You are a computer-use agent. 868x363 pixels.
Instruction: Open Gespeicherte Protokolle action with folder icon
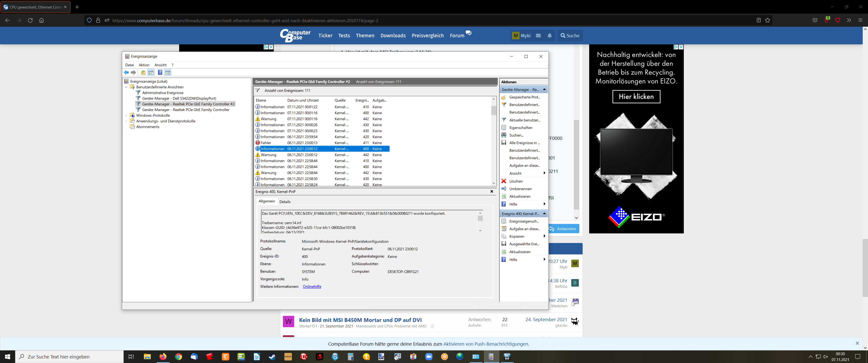coord(524,97)
